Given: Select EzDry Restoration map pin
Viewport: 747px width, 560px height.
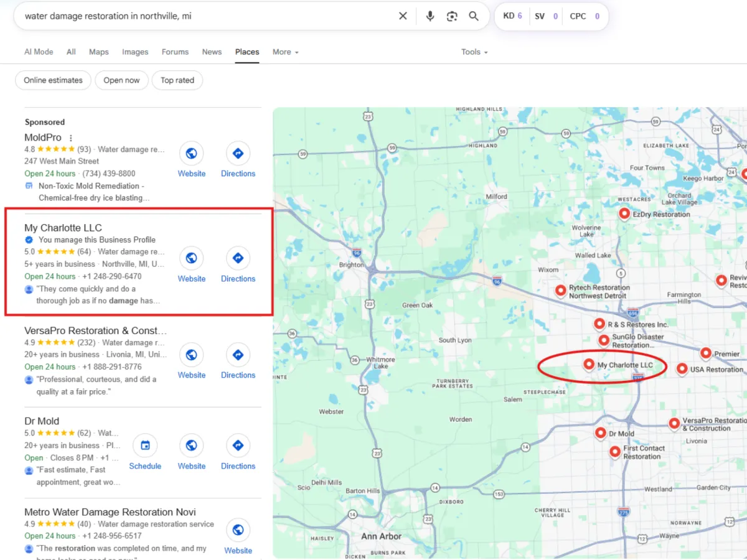Looking at the screenshot, I should coord(624,213).
